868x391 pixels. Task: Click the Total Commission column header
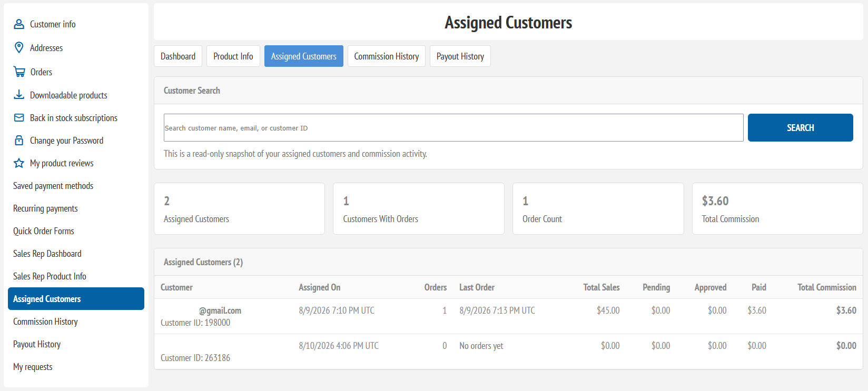[827, 287]
